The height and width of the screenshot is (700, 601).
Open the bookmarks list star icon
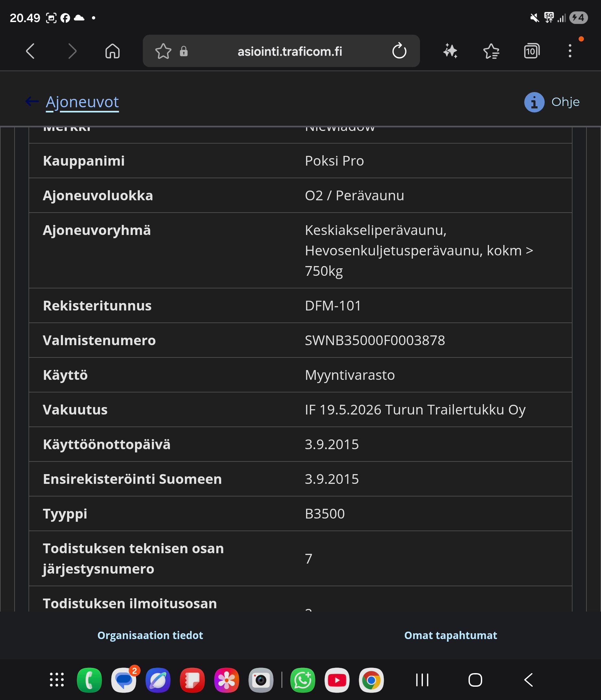[x=491, y=51]
